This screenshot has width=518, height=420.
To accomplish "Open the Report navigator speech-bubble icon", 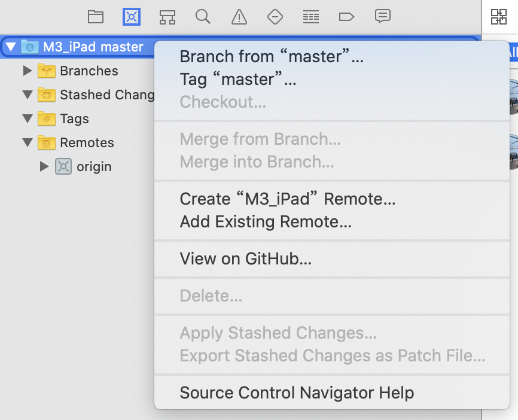I will tap(383, 16).
